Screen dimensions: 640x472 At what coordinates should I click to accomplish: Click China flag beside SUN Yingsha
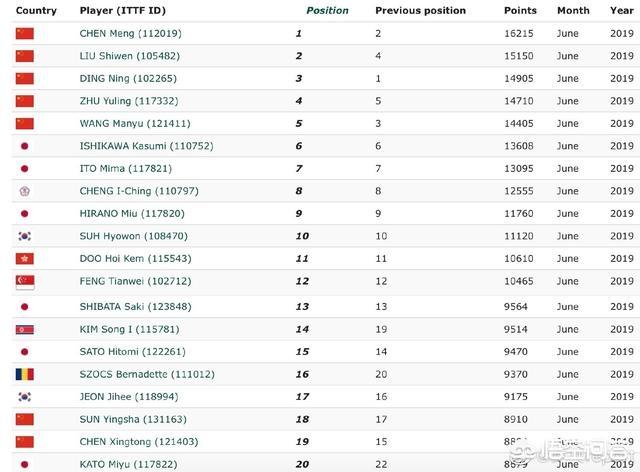click(x=25, y=419)
